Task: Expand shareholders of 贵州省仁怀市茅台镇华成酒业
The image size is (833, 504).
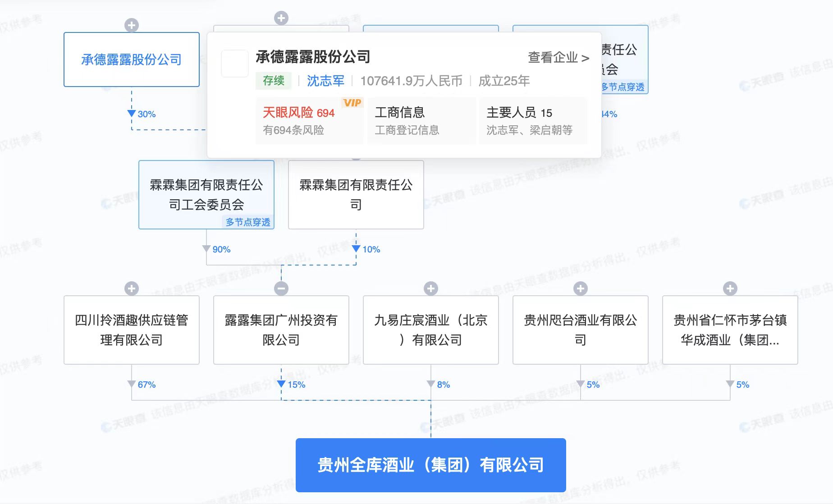Action: [x=730, y=289]
